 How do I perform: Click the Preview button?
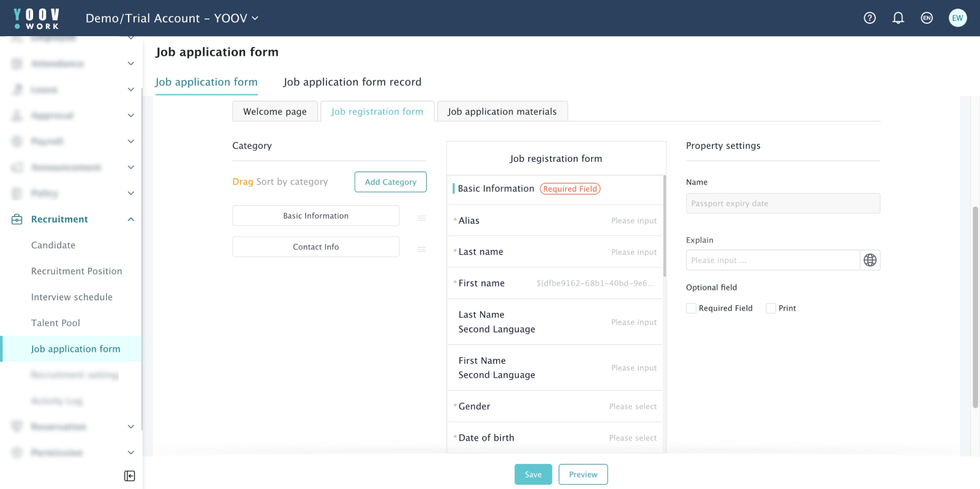[583, 474]
